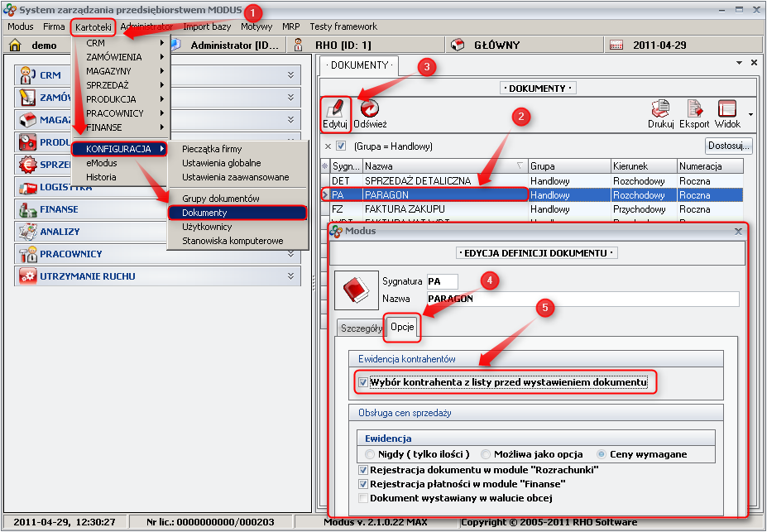767x532 pixels.
Task: Open the MRP menu
Action: pos(291,26)
